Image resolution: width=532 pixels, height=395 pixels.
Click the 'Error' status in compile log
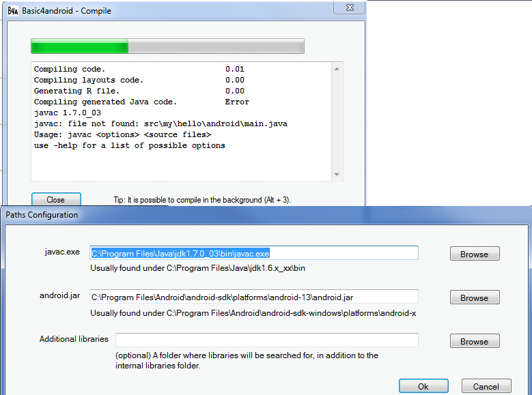[x=237, y=102]
